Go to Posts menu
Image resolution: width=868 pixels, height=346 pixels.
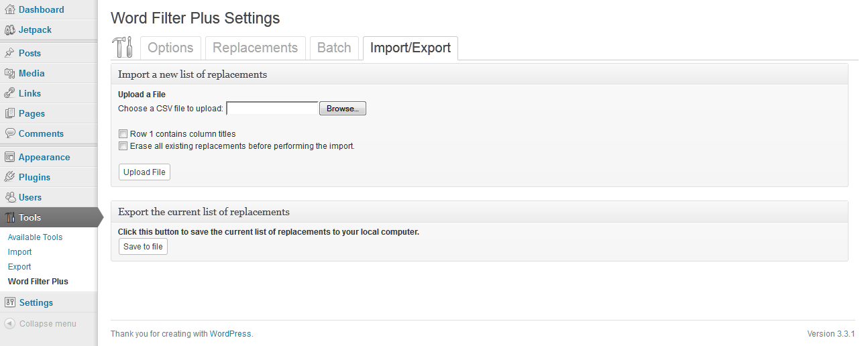pyautogui.click(x=30, y=53)
